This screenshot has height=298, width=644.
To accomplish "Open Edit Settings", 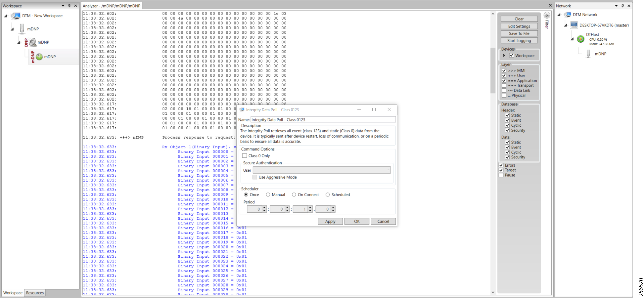I will [x=519, y=26].
